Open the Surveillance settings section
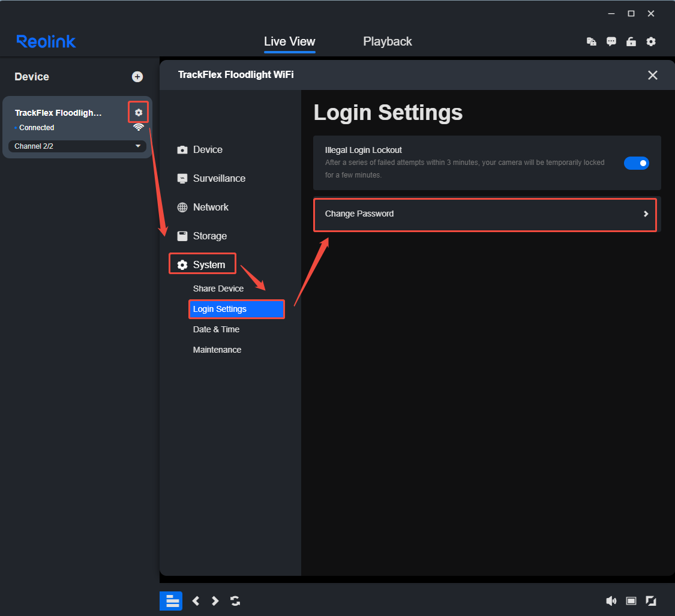 coord(211,179)
